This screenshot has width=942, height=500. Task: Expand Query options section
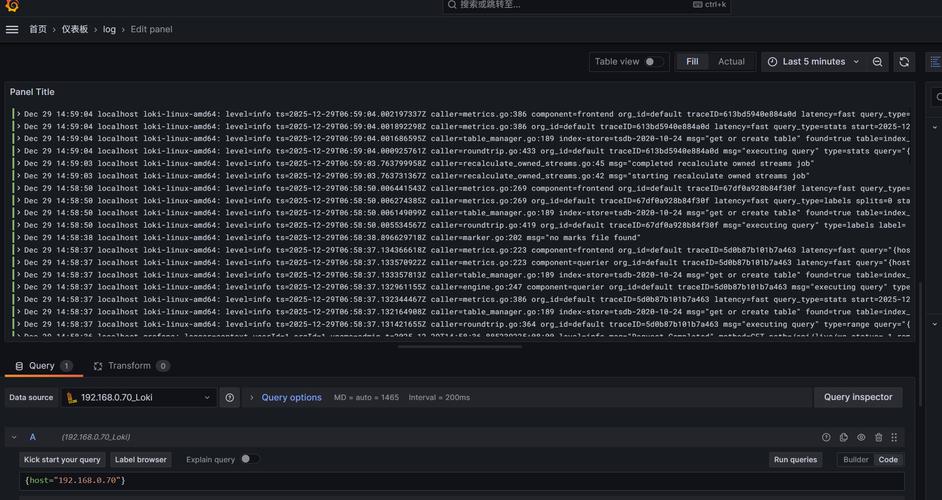(x=252, y=397)
